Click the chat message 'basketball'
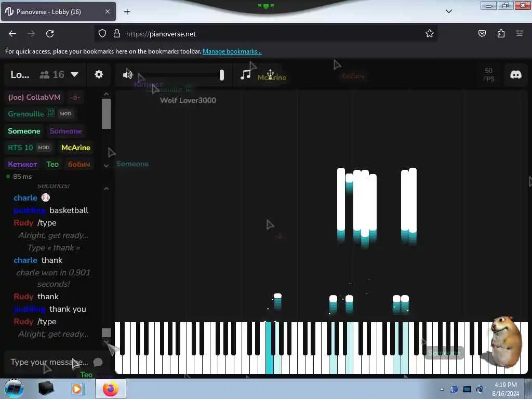The height and width of the screenshot is (399, 532). pyautogui.click(x=69, y=210)
